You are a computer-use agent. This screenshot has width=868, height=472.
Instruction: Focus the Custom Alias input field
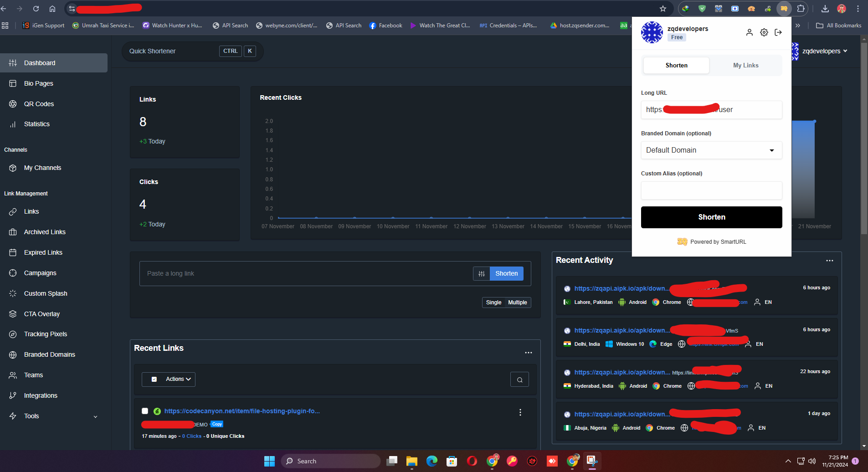[x=711, y=190]
